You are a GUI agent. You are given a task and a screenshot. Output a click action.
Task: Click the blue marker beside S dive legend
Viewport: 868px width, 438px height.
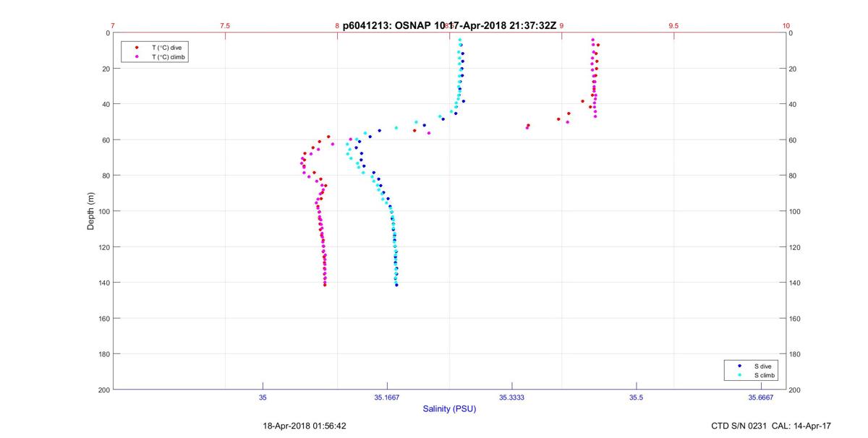[739, 366]
